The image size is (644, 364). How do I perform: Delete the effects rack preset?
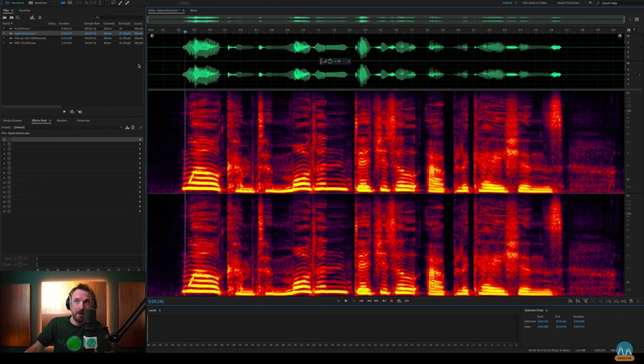point(133,127)
